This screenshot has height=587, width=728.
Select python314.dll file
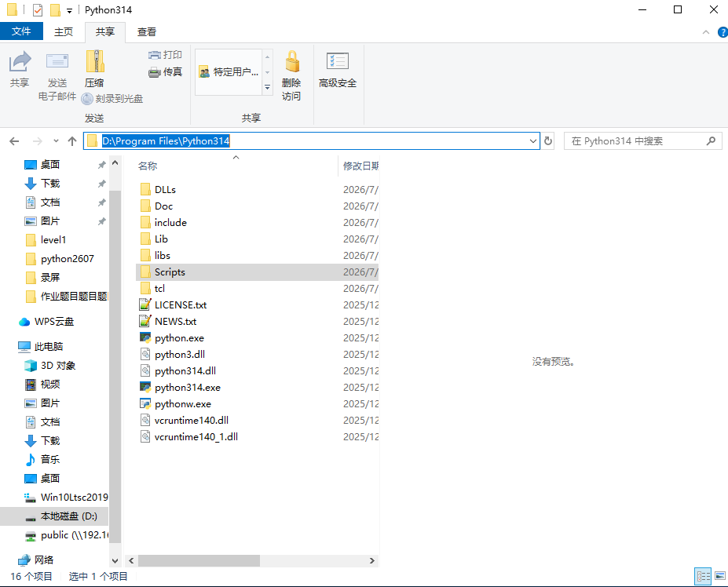[185, 370]
